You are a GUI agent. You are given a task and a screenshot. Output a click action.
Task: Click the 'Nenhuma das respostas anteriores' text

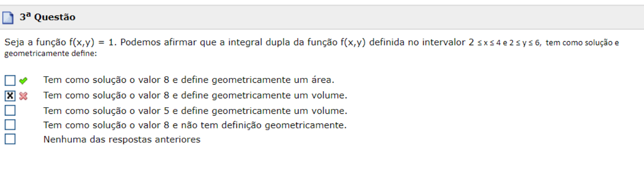pos(122,139)
